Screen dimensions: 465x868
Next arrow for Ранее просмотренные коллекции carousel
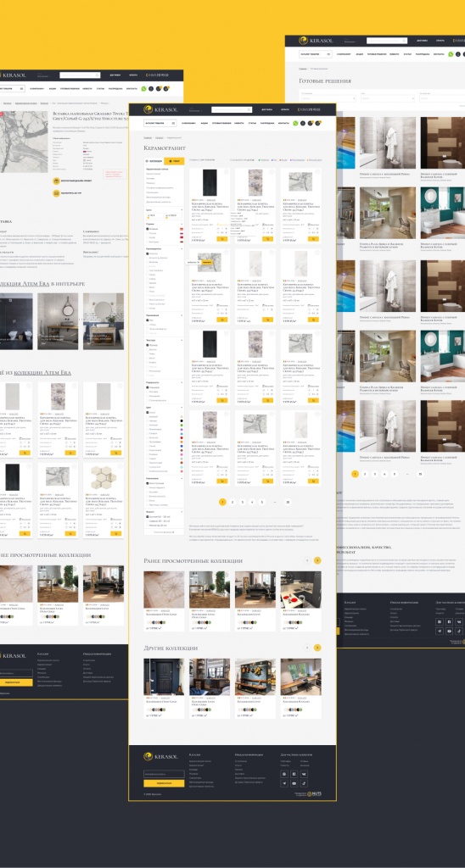317,560
